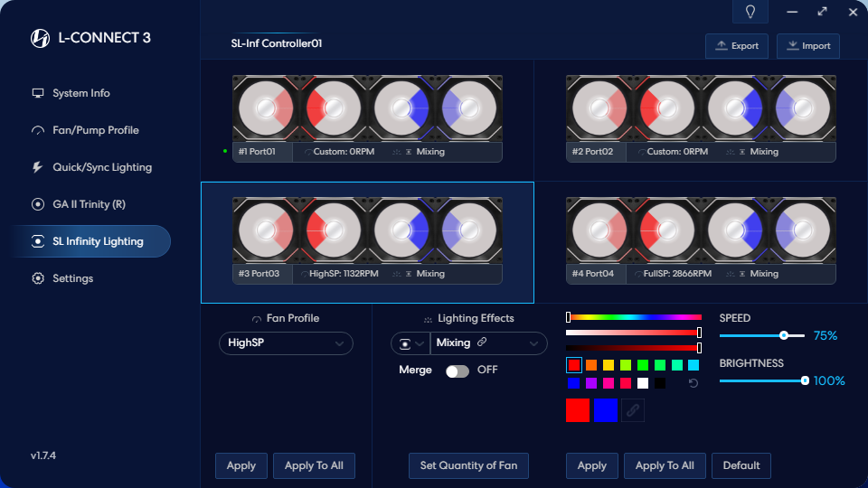
Task: Pick the orange preset color swatch
Action: pyautogui.click(x=591, y=365)
